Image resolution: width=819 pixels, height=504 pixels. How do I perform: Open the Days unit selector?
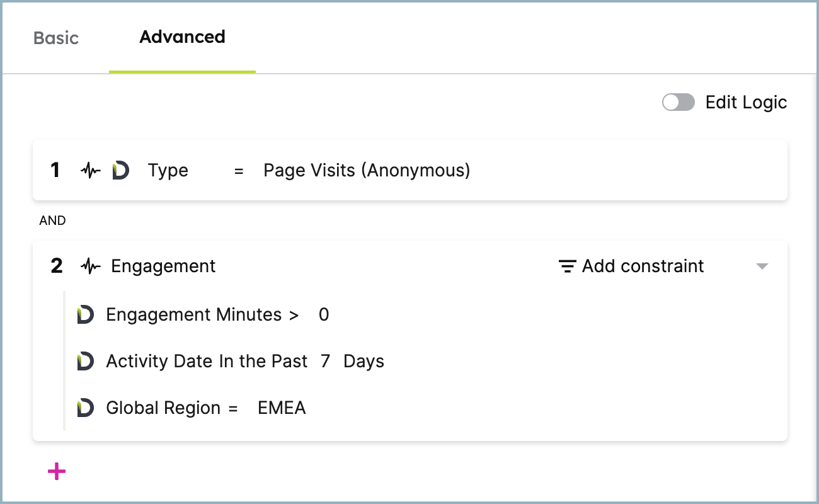[x=364, y=362]
